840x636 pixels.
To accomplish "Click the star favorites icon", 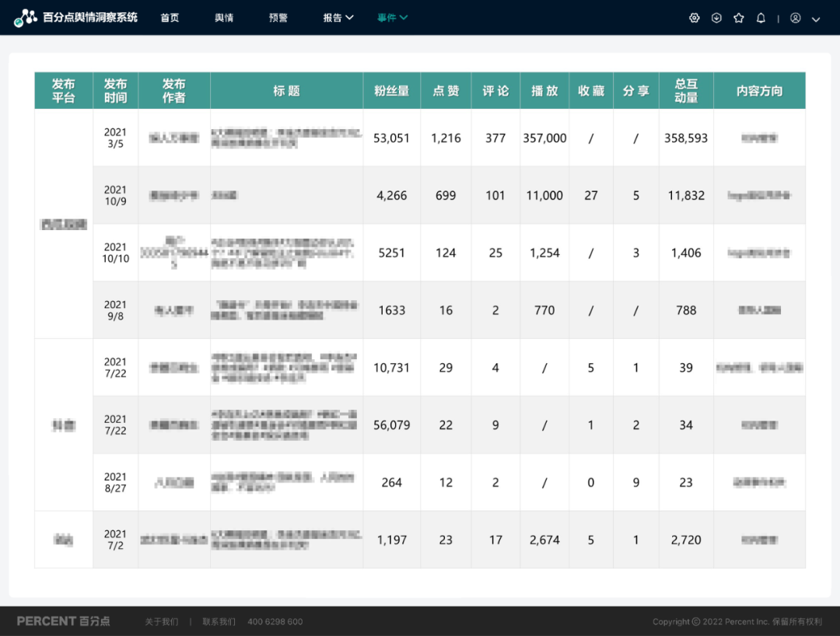I will point(739,18).
